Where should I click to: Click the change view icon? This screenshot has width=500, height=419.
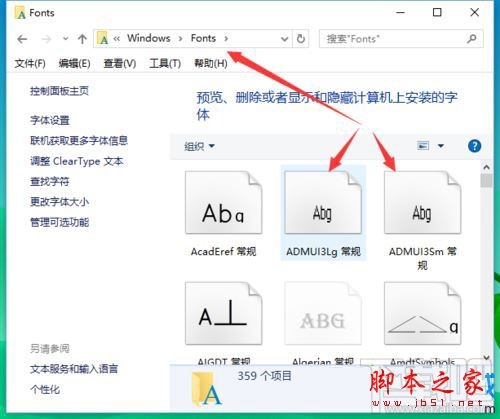coord(423,146)
